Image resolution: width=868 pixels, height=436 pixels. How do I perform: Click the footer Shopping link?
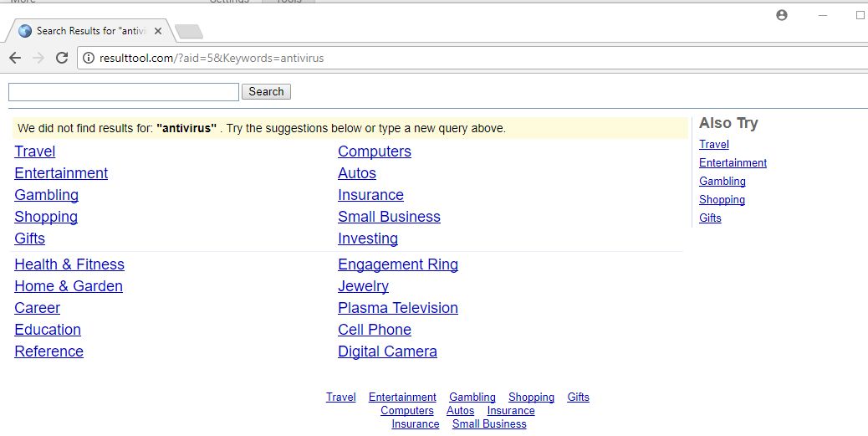point(531,398)
